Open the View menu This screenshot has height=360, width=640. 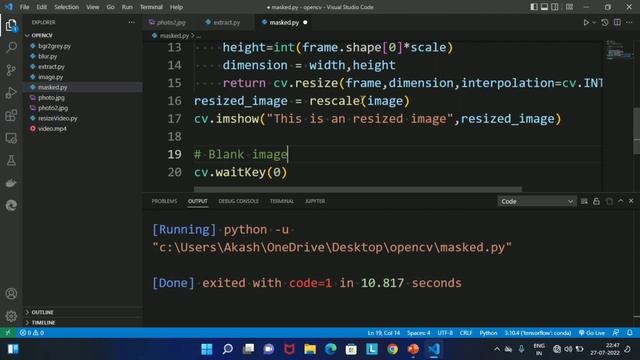(93, 7)
